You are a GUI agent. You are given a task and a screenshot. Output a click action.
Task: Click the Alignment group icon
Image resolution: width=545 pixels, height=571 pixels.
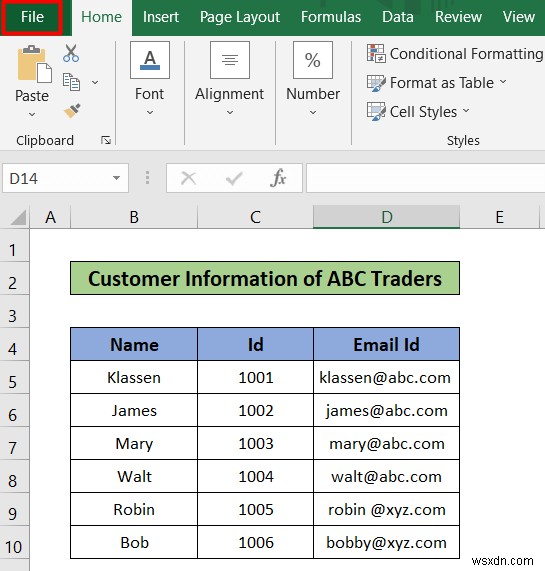[x=230, y=60]
